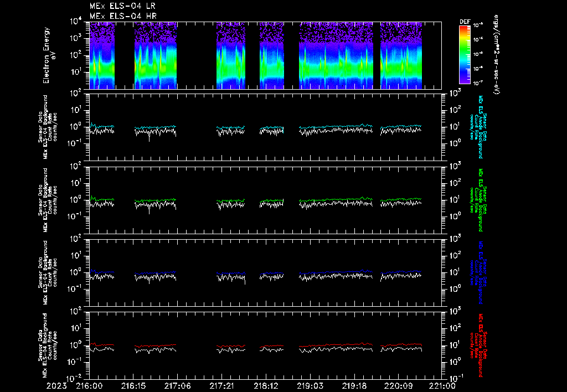
Task: Click the "221:00" time axis label
Action: tap(442, 386)
